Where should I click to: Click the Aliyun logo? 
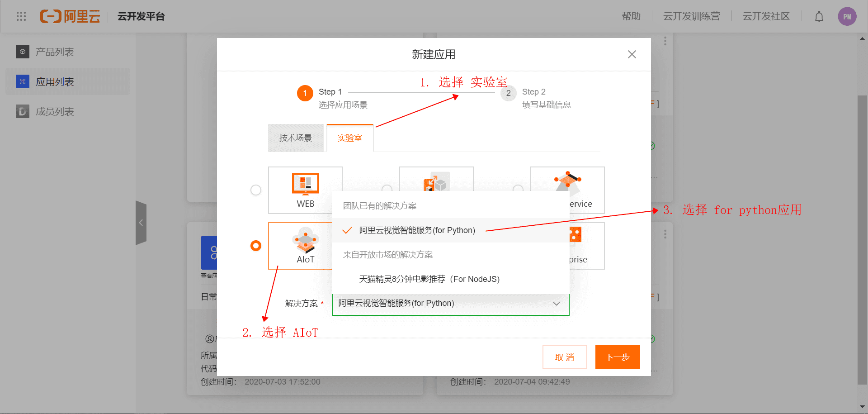click(70, 16)
